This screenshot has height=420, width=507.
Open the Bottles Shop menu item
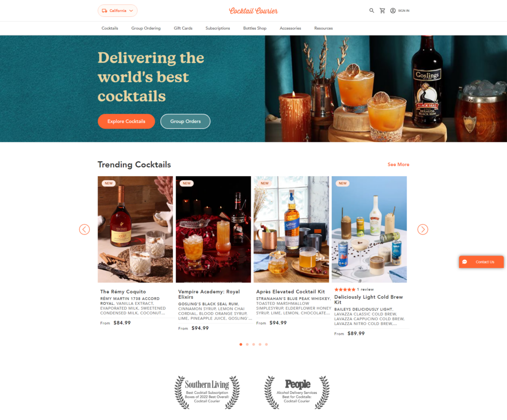(x=255, y=28)
